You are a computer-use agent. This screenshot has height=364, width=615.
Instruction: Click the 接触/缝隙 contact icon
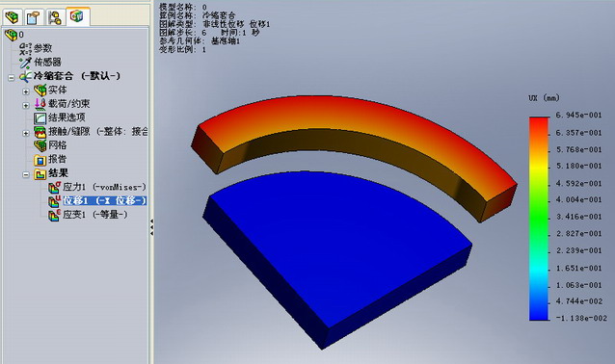point(40,132)
